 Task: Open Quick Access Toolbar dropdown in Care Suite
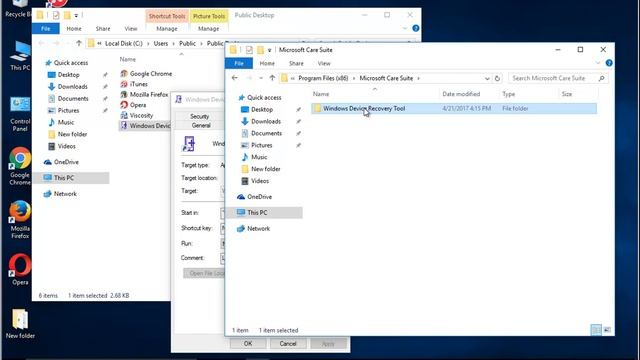[269, 50]
